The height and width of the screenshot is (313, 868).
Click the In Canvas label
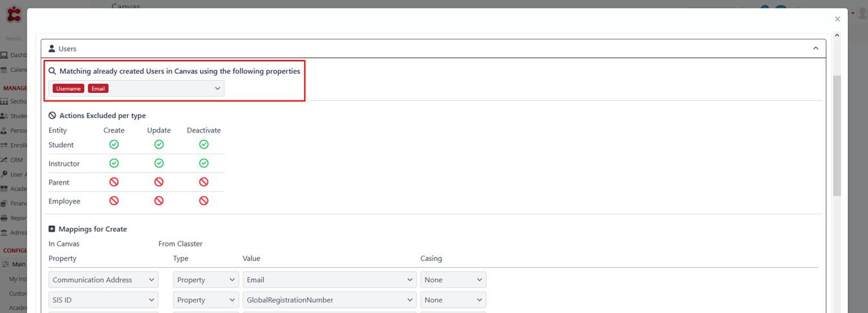pyautogui.click(x=64, y=244)
